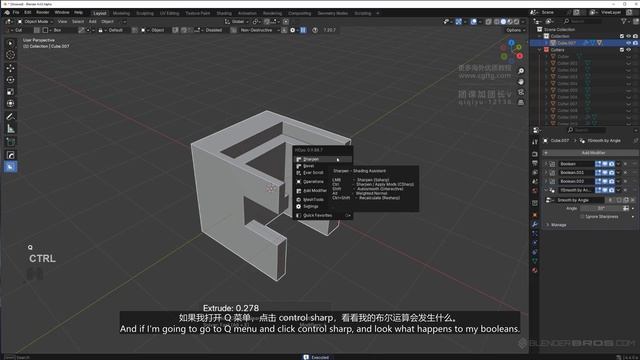Click the zoom magnifier icon in viewport

point(521,71)
